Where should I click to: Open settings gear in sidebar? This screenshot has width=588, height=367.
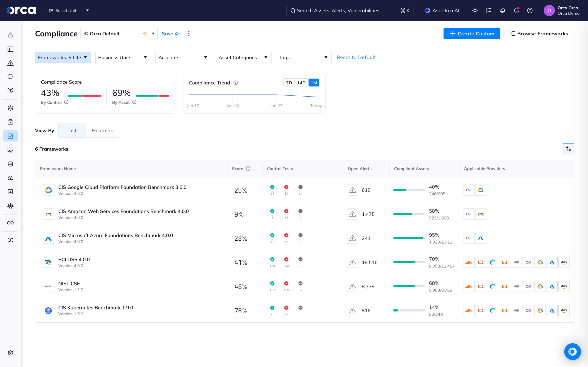click(x=10, y=353)
